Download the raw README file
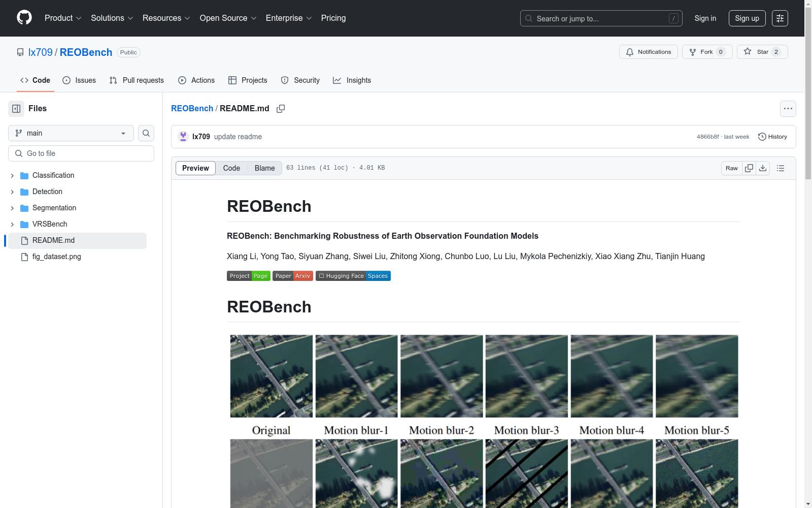The width and height of the screenshot is (812, 508). click(x=763, y=168)
